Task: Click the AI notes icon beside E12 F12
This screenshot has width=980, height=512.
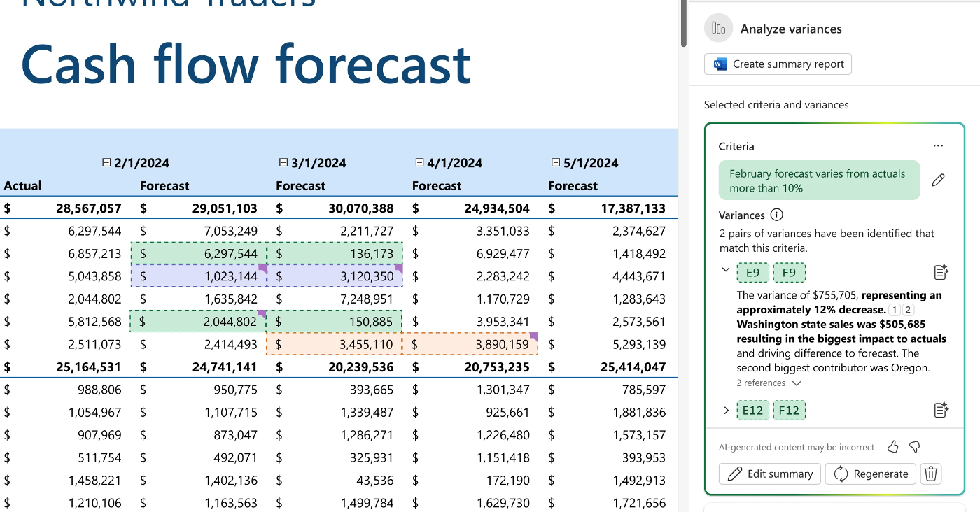Action: point(941,411)
